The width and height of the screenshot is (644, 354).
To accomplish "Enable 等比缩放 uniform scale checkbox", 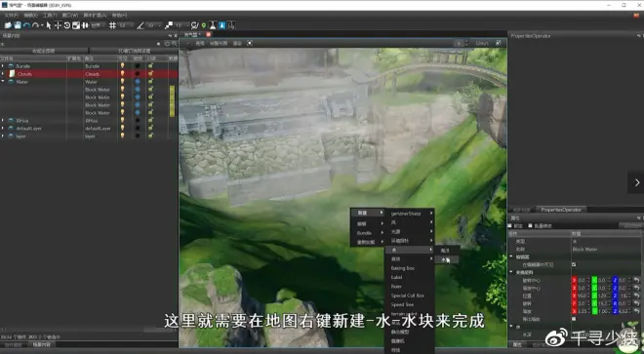I will click(574, 319).
